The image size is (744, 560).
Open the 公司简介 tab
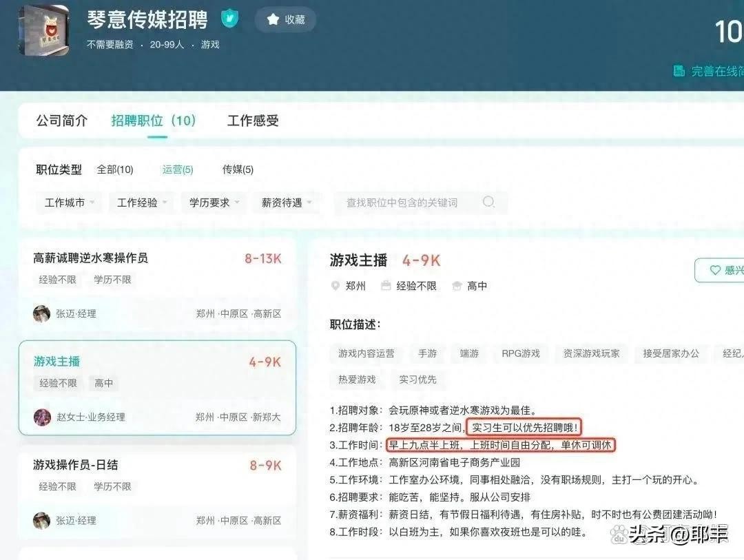[62, 121]
